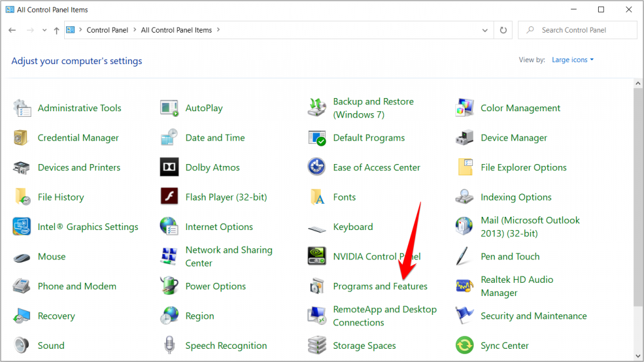The height and width of the screenshot is (362, 644).
Task: Open the Administrative Tools icon
Action: 22,108
